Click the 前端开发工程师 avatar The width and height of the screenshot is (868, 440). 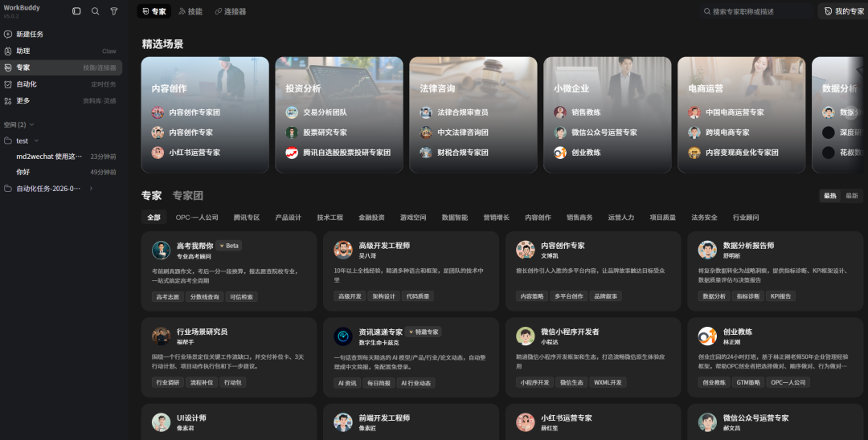pos(343,422)
